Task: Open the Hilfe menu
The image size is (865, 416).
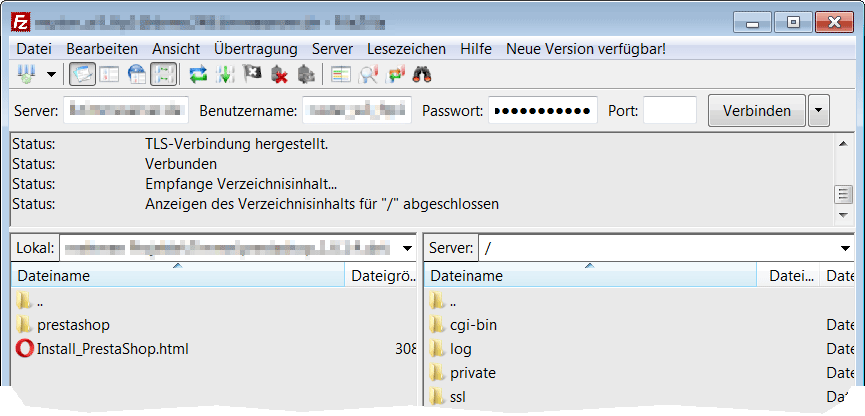Action: (476, 49)
